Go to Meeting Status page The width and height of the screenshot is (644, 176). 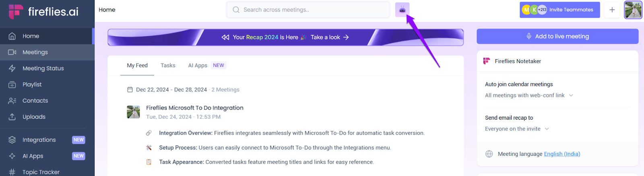click(43, 68)
